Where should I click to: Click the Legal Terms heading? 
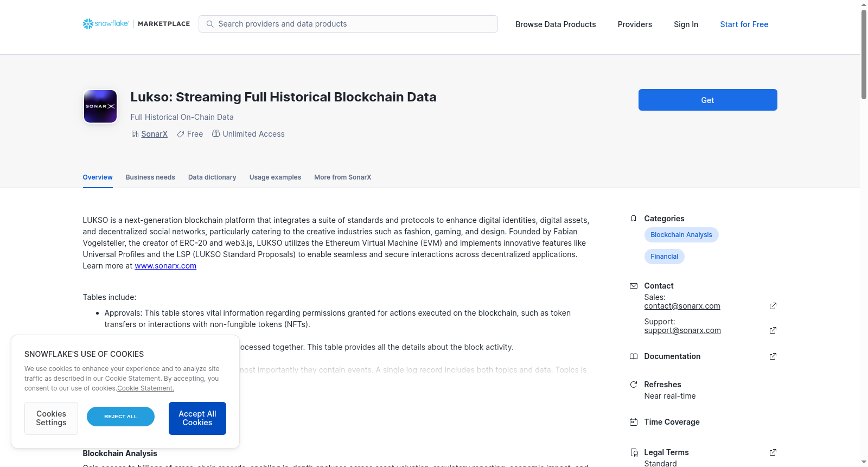coord(666,452)
